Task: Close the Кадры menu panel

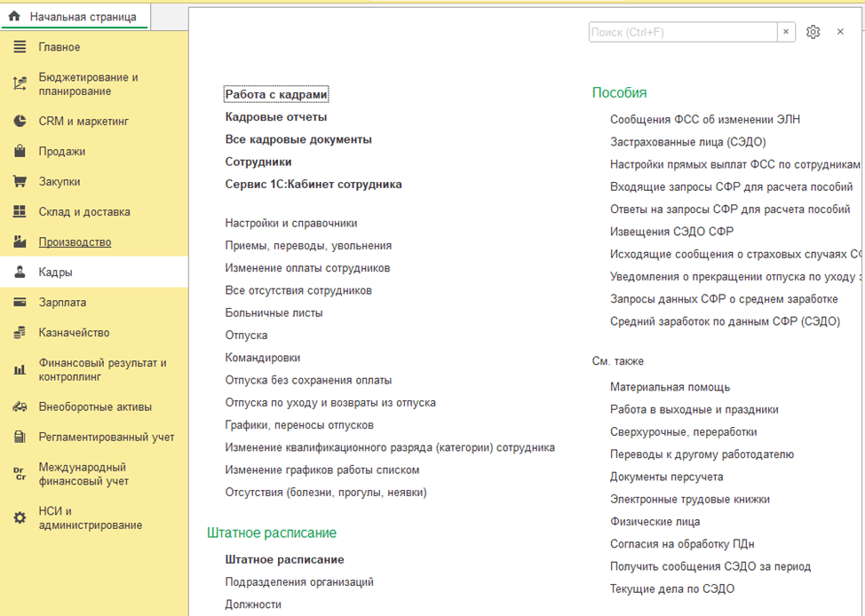Action: click(840, 32)
